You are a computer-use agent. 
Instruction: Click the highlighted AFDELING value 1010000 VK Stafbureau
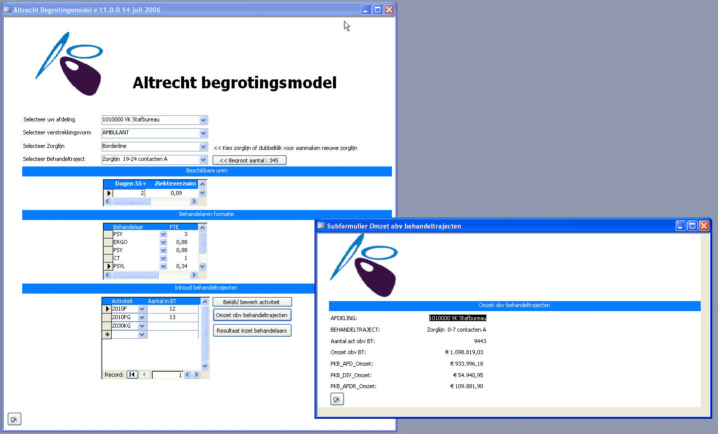(457, 318)
